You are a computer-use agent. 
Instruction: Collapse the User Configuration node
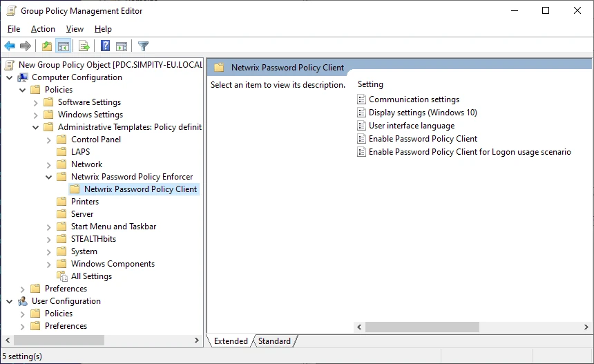(10, 302)
